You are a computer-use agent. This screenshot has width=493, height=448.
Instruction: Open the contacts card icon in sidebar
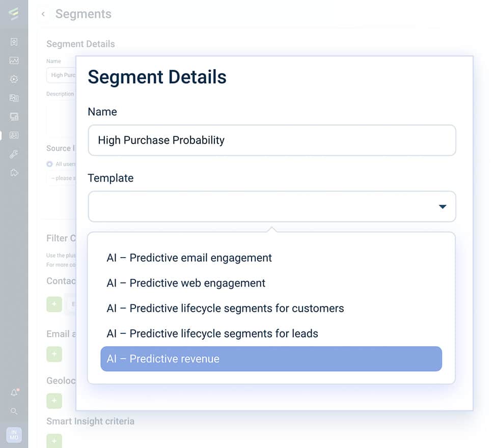(x=14, y=135)
